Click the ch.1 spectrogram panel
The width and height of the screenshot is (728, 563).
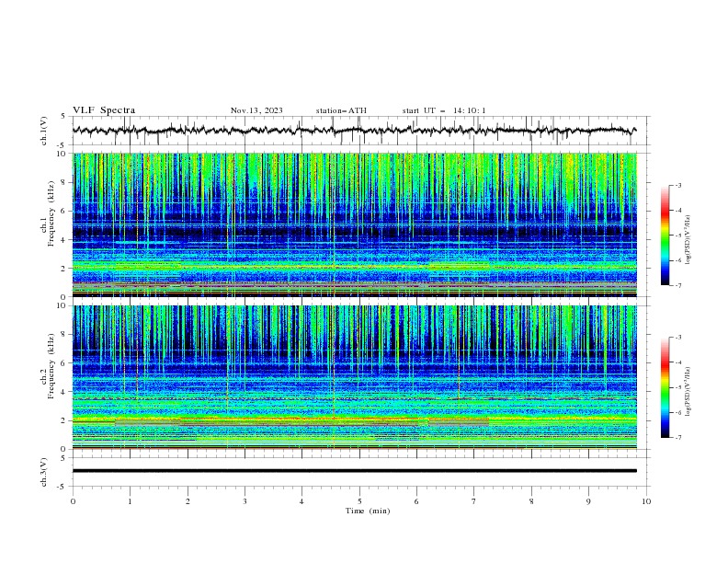pos(355,224)
